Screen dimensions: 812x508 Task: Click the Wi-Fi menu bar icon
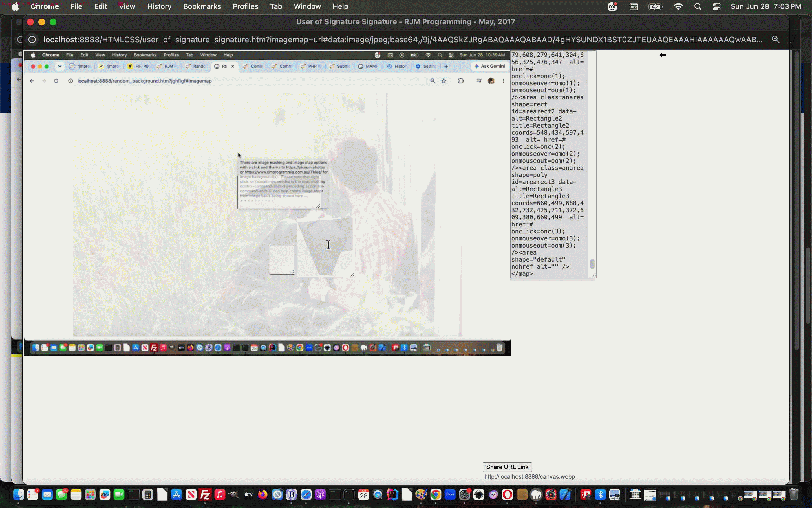[678, 7]
